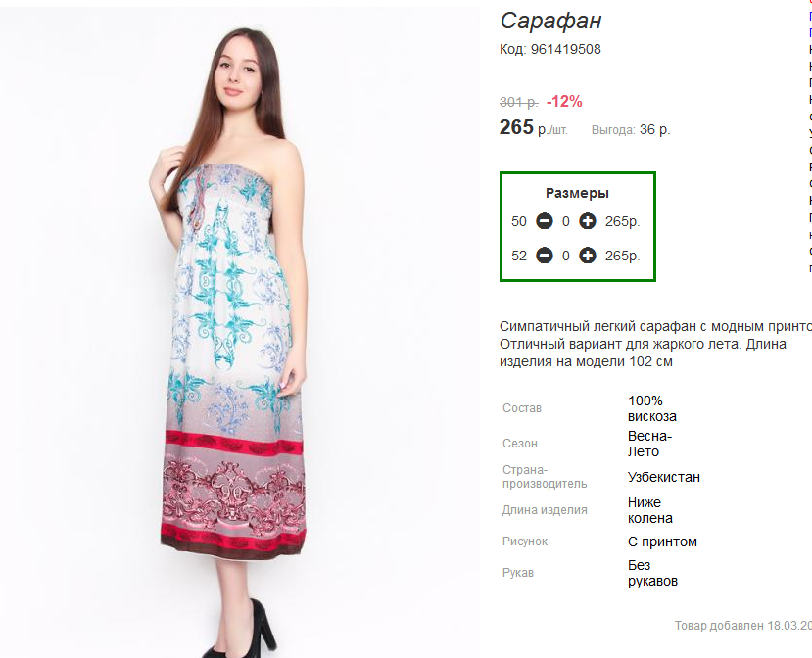This screenshot has width=812, height=658.
Task: Increase quantity for size 50
Action: [x=587, y=221]
